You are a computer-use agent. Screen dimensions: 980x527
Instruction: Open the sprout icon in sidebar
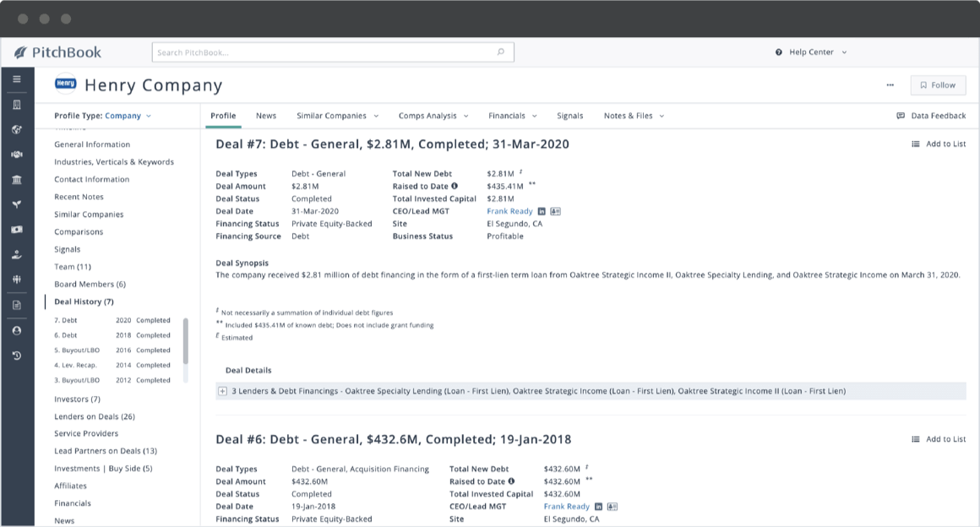coord(17,204)
